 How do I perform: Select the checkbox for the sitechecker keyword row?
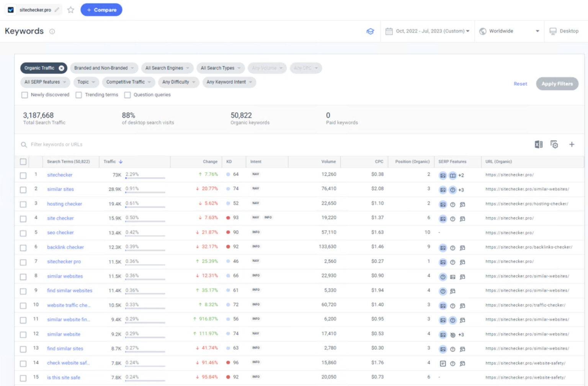(x=23, y=175)
